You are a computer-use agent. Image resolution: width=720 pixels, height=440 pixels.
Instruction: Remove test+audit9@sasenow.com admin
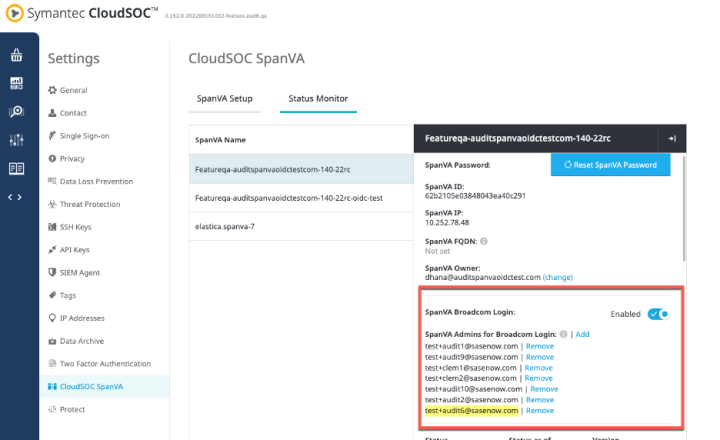tap(540, 357)
